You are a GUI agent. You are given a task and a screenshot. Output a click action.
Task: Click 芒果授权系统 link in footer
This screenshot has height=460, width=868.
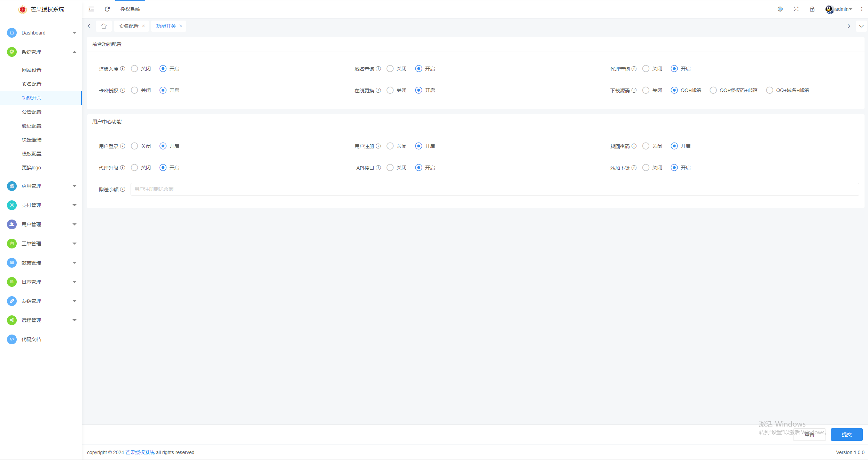pyautogui.click(x=140, y=453)
